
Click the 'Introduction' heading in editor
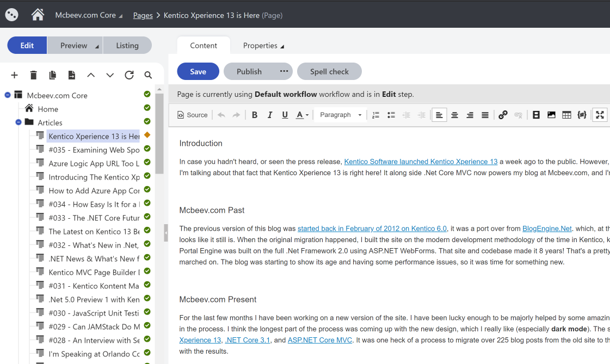[201, 144]
